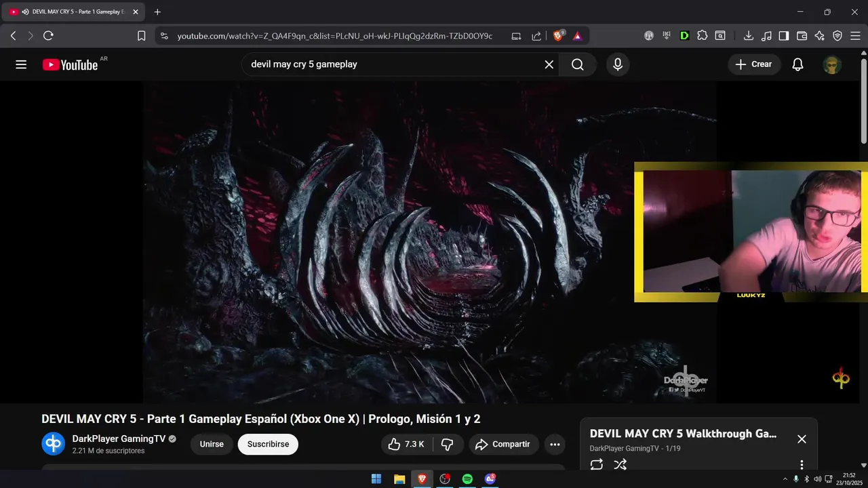
Task: Like the video with thumbs up
Action: coord(406,444)
